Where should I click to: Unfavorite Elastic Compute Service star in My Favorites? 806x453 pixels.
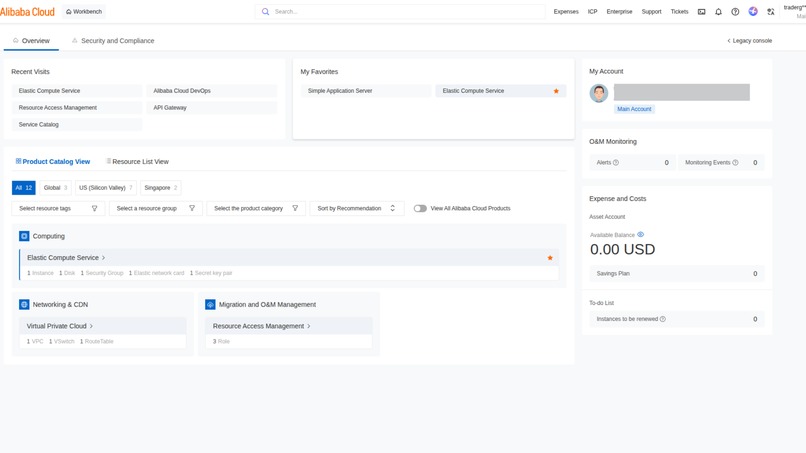556,91
